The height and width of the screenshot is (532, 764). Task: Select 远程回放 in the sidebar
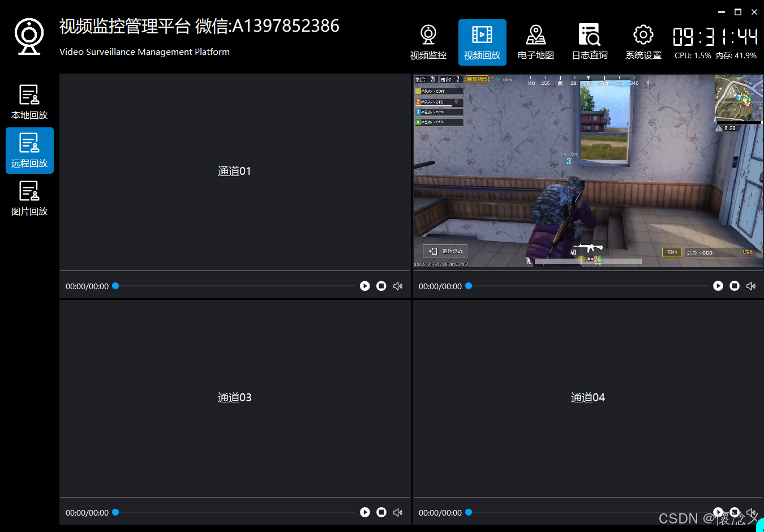click(29, 151)
